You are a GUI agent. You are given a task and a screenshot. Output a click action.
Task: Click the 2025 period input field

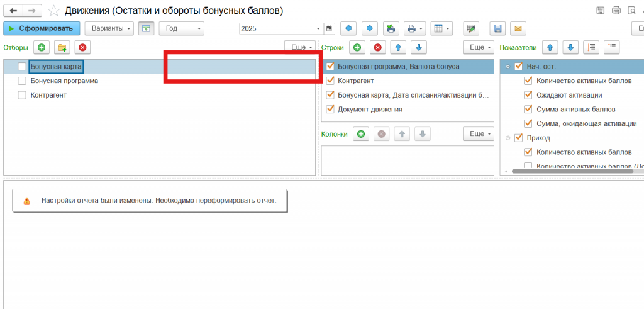[275, 28]
